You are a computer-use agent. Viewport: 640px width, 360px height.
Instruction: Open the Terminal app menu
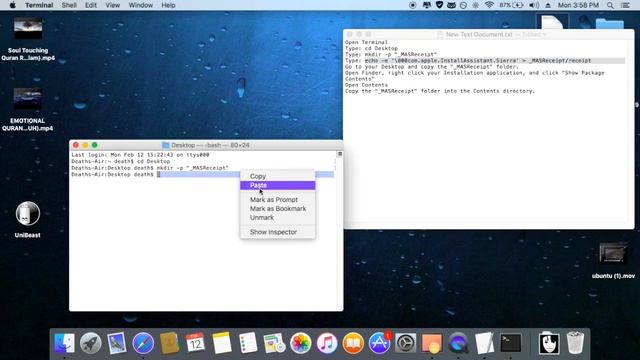[x=39, y=5]
